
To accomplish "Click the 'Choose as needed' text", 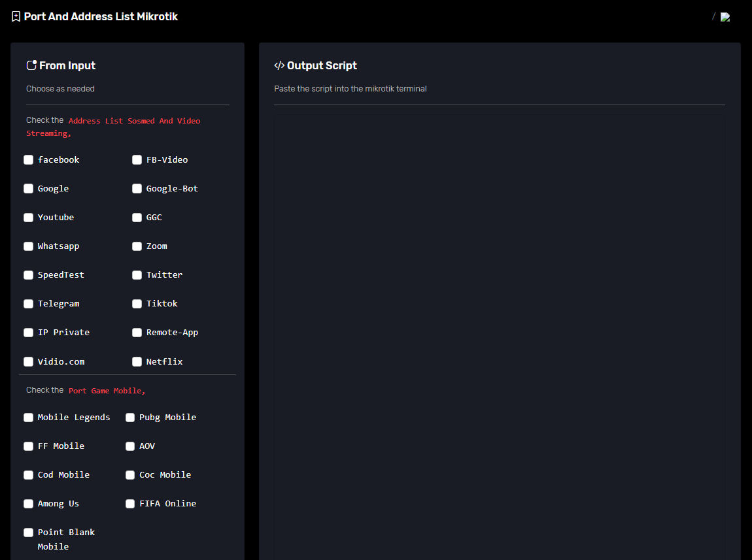I will click(x=60, y=89).
